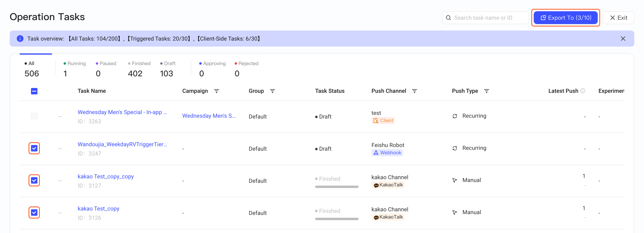Screen dimensions: 644x233
Task: Open the Campaign column filter
Action: [x=217, y=91]
